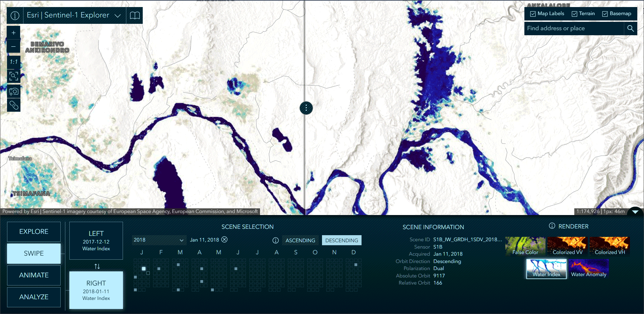Click the SCENE INFORMATION heading
644x314 pixels.
point(433,227)
